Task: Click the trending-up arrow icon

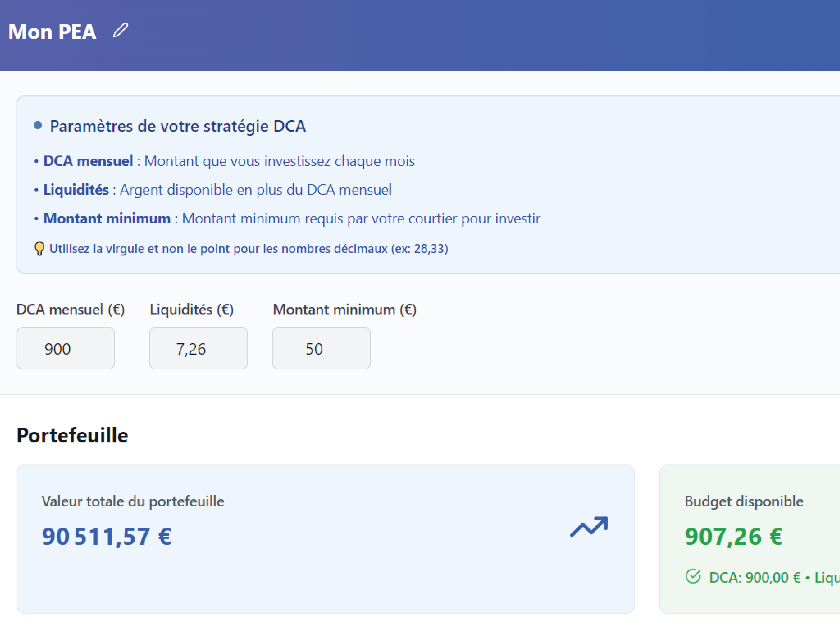Action: (x=589, y=527)
